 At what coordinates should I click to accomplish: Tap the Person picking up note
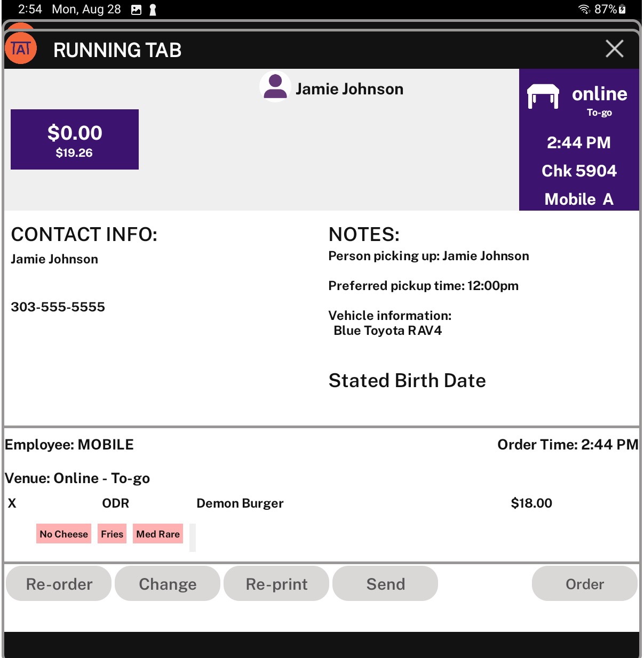[x=429, y=256]
